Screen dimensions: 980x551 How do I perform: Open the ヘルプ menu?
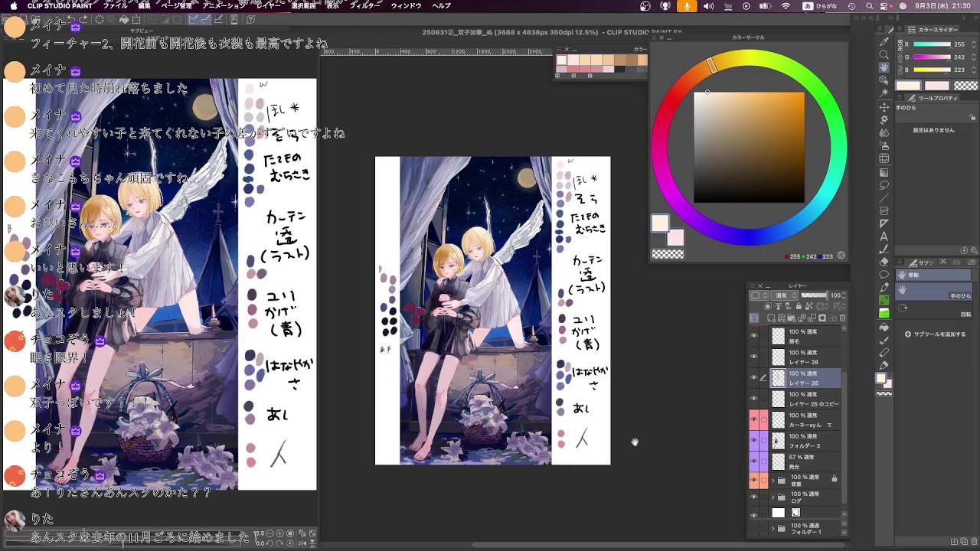click(x=441, y=5)
